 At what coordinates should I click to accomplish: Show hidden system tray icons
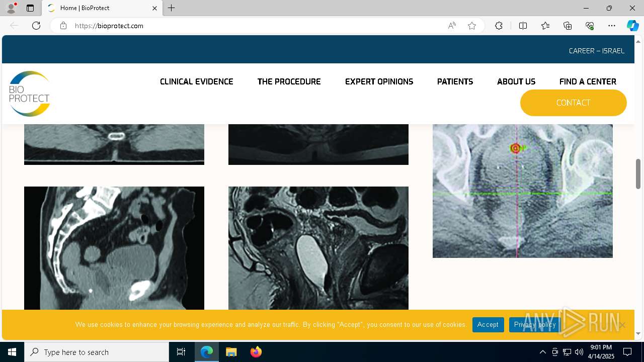point(542,352)
